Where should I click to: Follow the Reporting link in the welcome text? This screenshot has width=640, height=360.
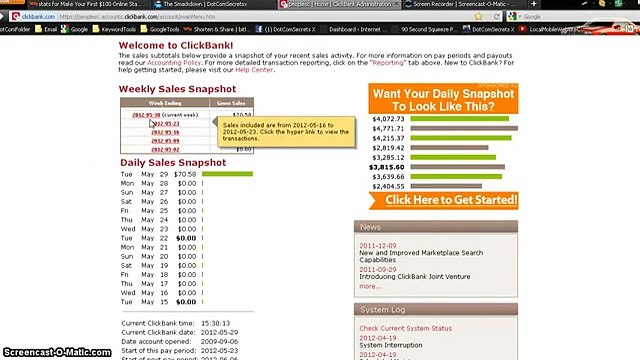[388, 62]
